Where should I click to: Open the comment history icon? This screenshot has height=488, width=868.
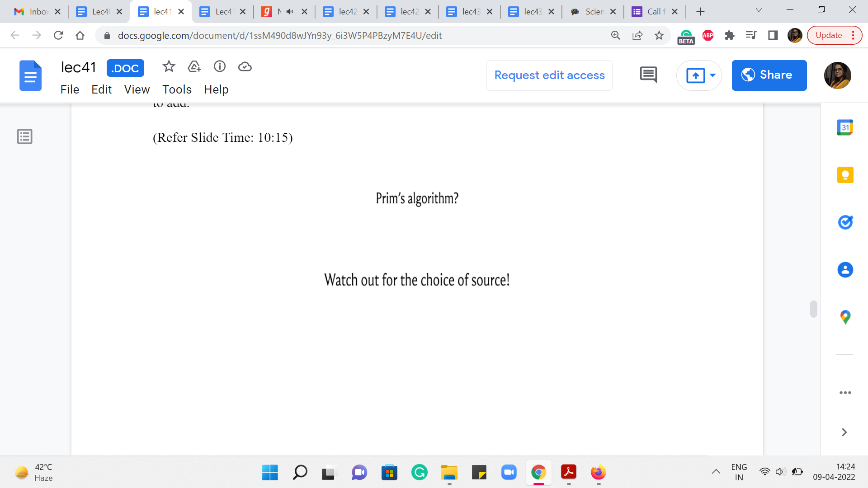(648, 75)
